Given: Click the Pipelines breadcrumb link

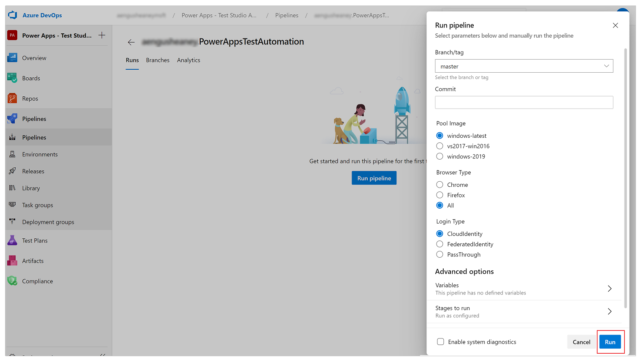Looking at the screenshot, I should pos(287,15).
